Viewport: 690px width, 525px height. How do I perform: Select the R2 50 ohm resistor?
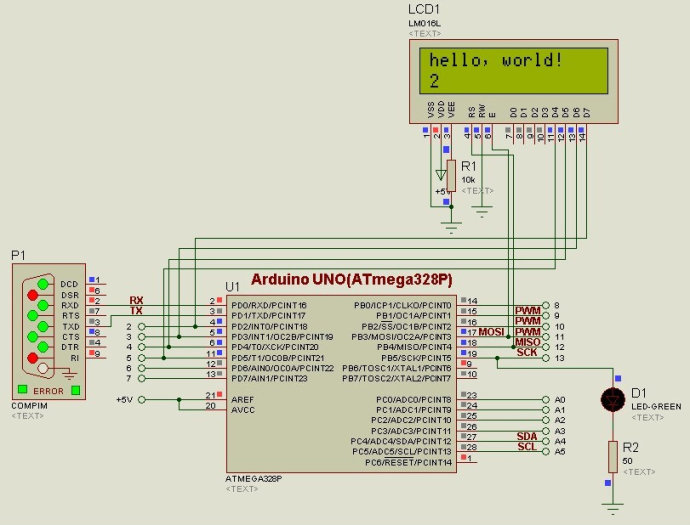click(611, 457)
